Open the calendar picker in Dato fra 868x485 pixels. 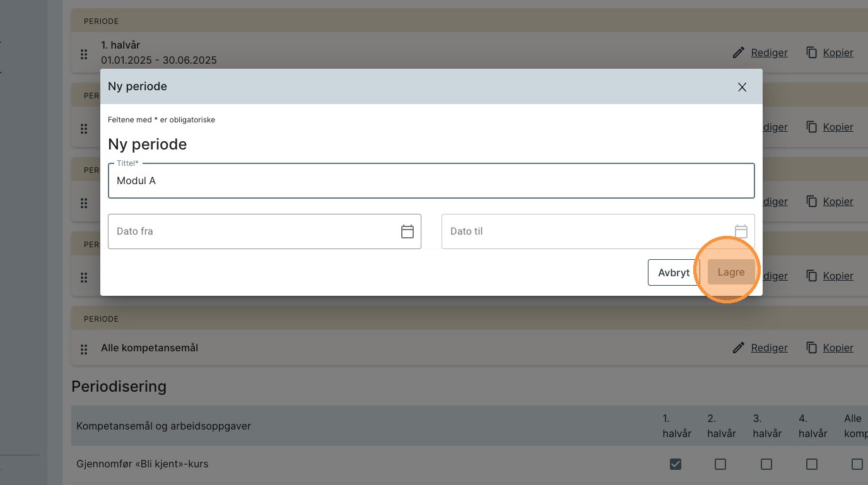click(408, 231)
